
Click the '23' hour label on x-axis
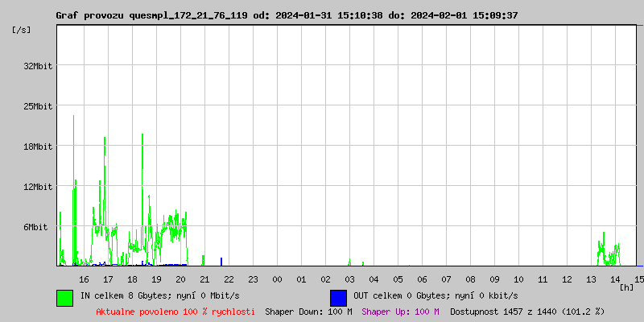(x=253, y=279)
